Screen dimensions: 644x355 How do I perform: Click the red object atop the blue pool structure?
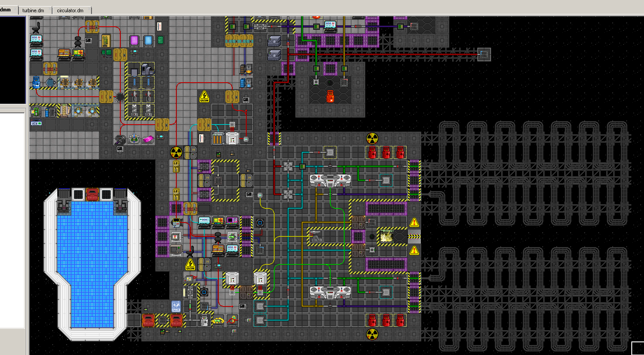click(x=92, y=194)
